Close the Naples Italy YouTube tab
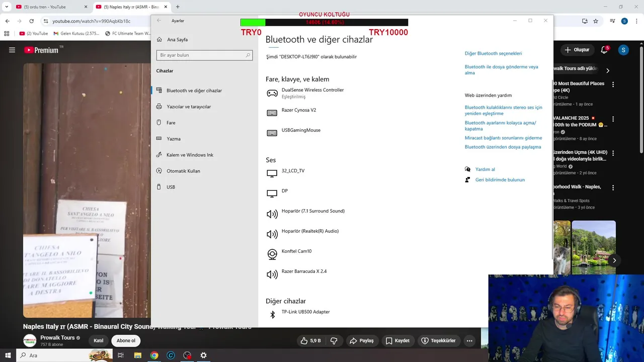644x362 pixels. [x=166, y=7]
